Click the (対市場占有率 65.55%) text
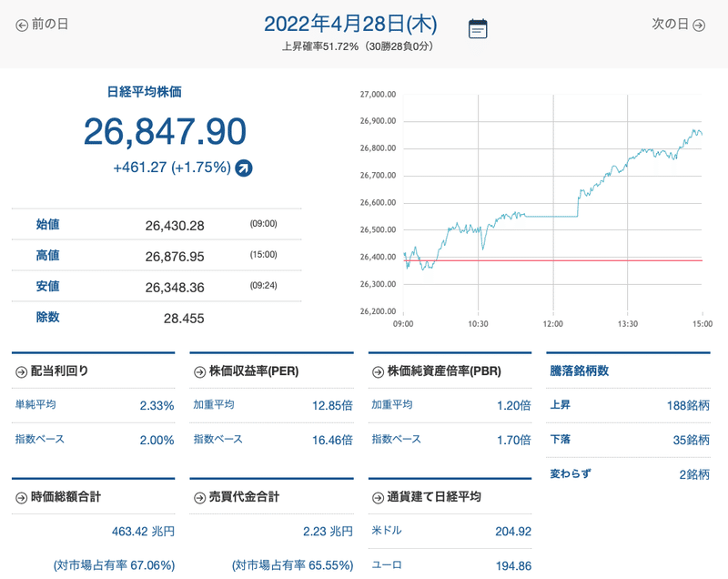728x579 pixels. tap(292, 565)
